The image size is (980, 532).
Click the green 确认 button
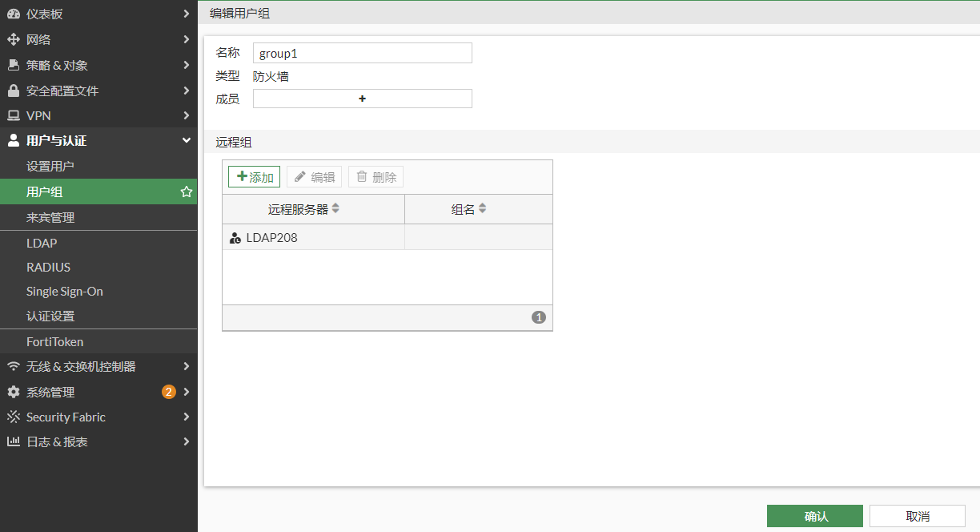(814, 516)
